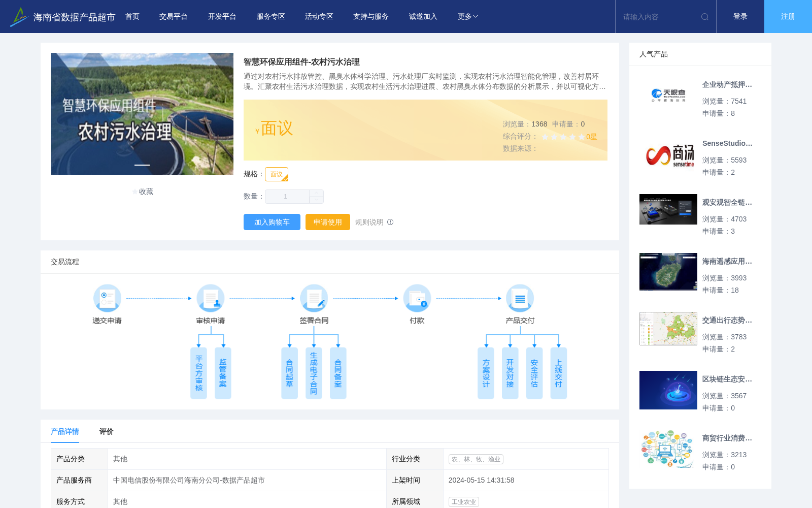Viewport: 812px width, 508px height.
Task: Open the 天眼查 product thumbnail
Action: coord(668,96)
